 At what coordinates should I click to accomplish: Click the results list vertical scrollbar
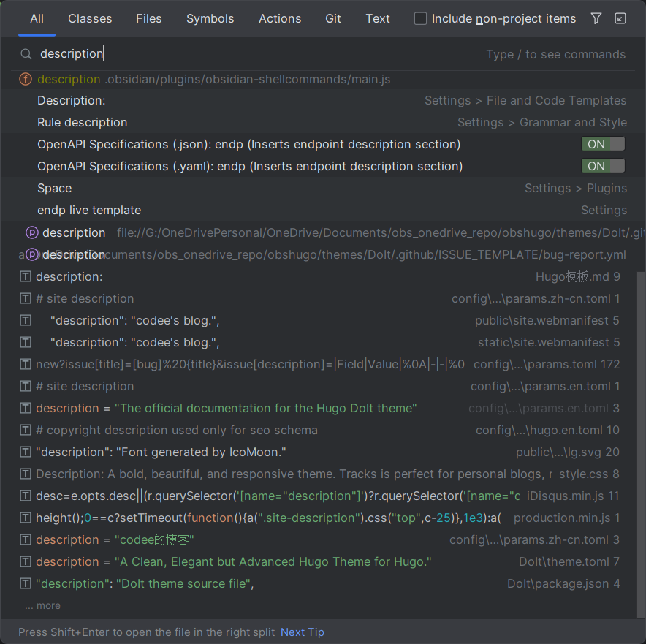641,439
